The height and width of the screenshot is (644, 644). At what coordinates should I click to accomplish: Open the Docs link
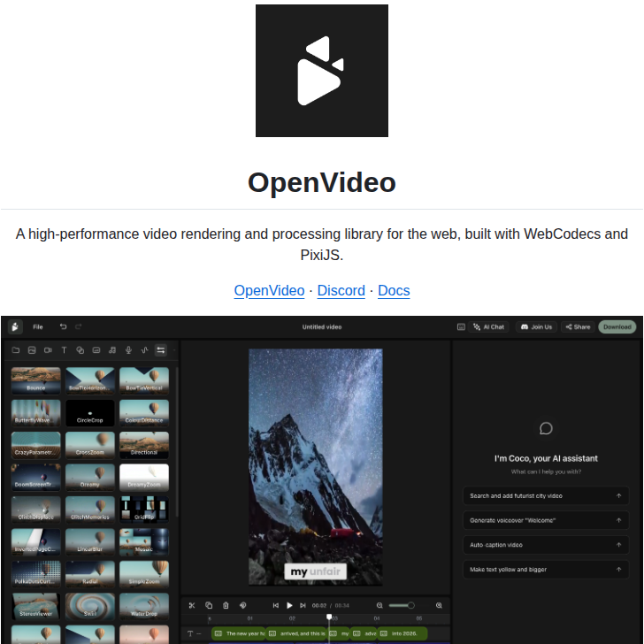click(394, 290)
